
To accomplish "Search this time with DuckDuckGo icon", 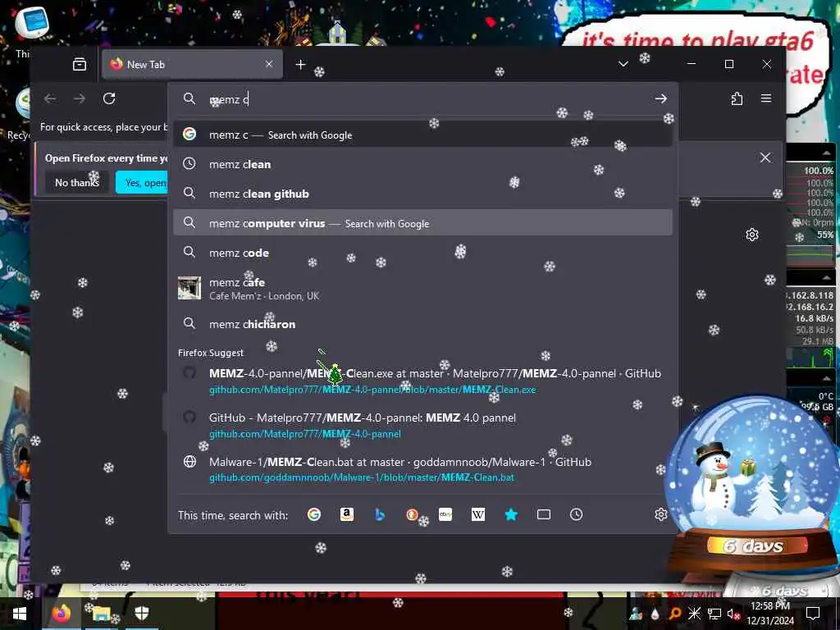I will (412, 514).
